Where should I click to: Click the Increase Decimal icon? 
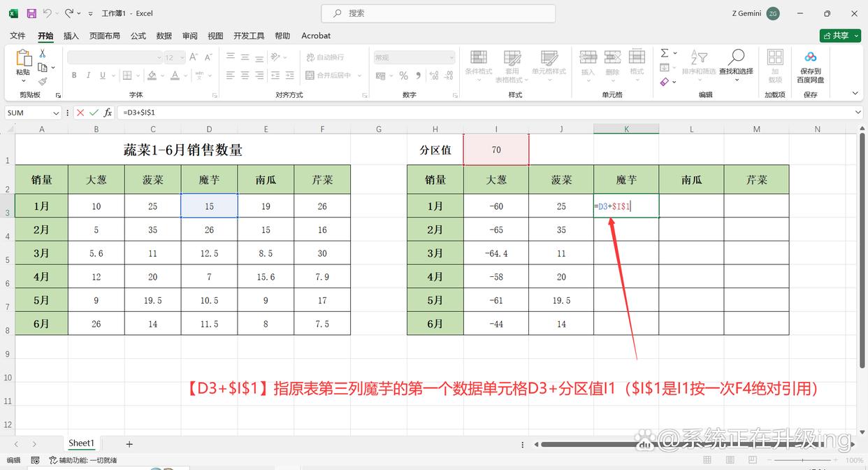[x=434, y=76]
